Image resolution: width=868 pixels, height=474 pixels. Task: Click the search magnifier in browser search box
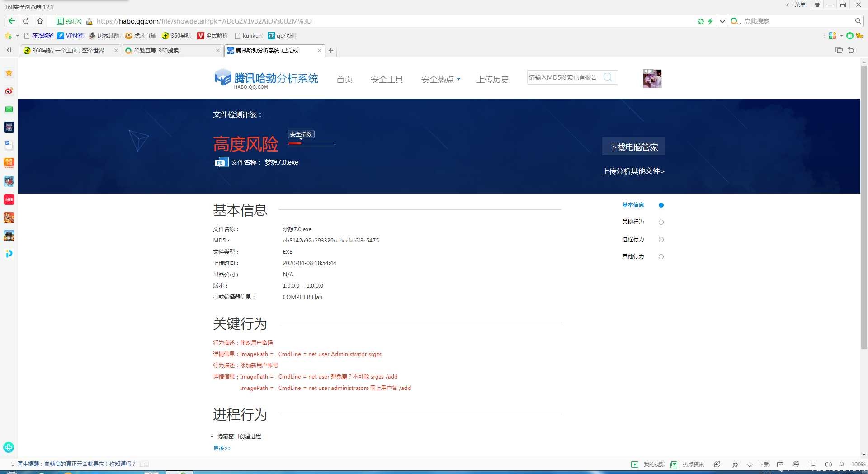point(858,21)
